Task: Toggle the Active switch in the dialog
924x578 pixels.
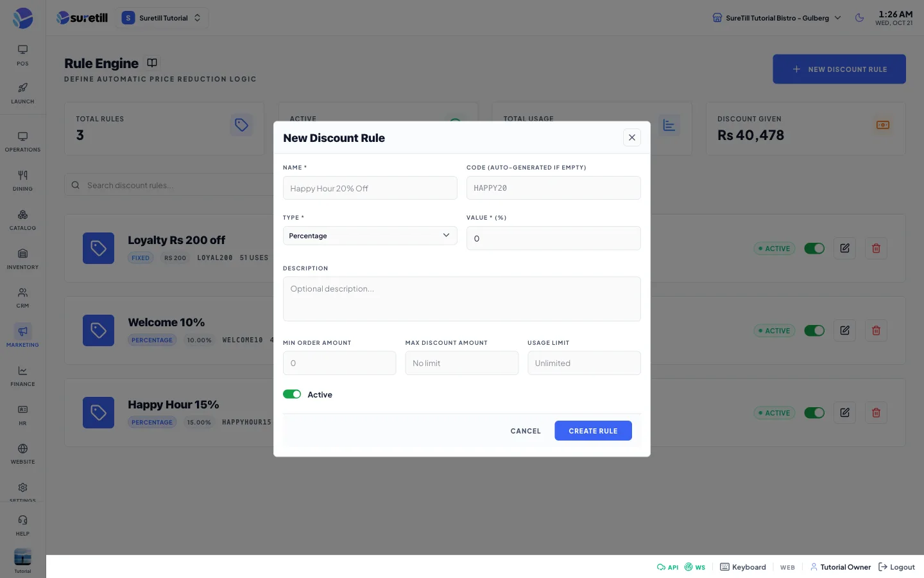Action: click(x=292, y=394)
